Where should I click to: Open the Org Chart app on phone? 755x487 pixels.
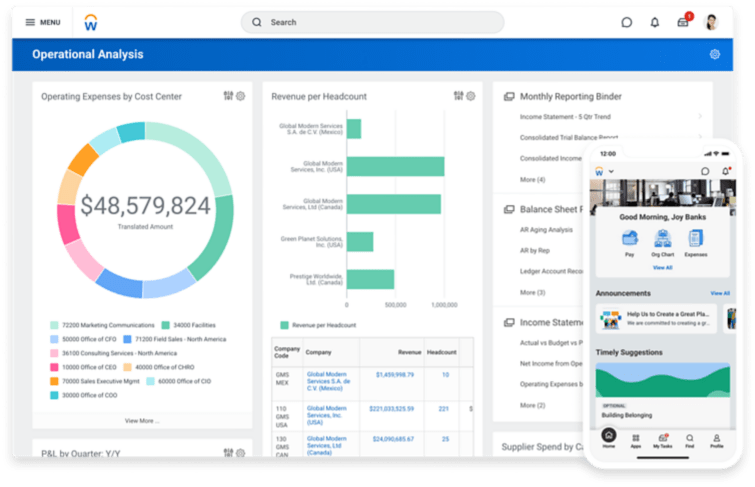[x=663, y=243]
